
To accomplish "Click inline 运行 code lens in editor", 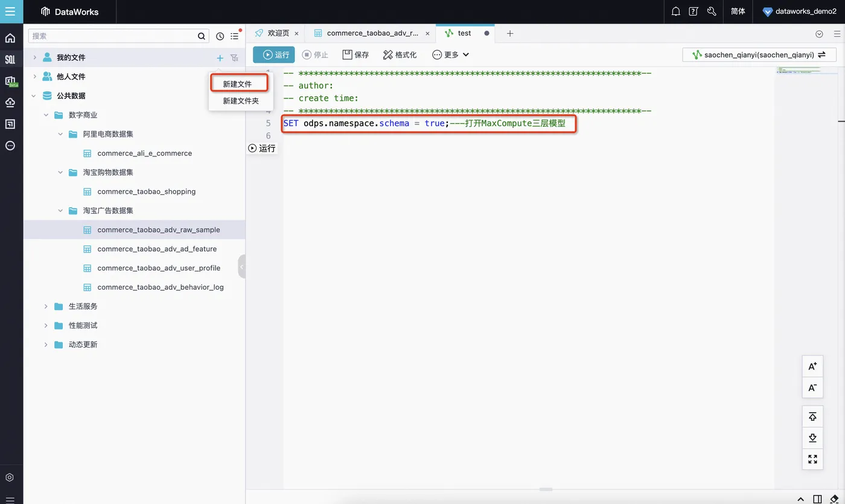I will point(262,148).
